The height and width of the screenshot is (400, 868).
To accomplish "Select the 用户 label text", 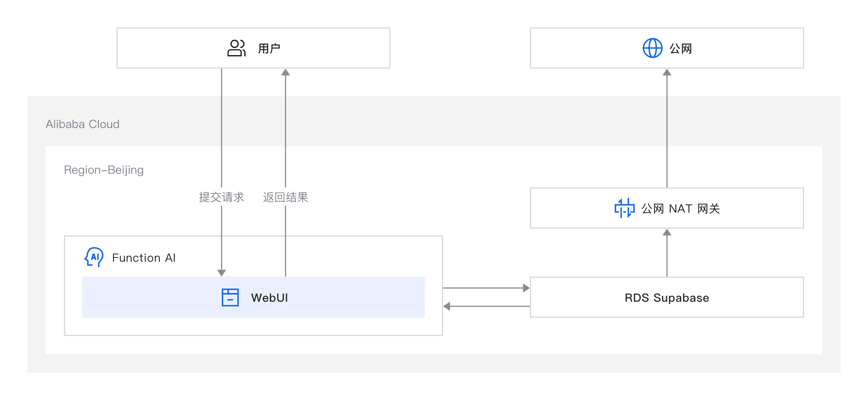I will coord(269,49).
